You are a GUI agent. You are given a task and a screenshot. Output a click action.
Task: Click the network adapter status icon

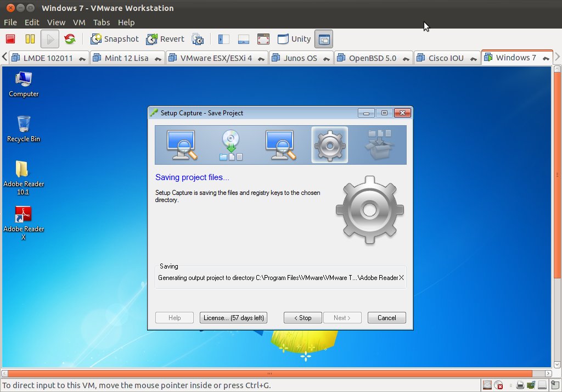point(530,384)
